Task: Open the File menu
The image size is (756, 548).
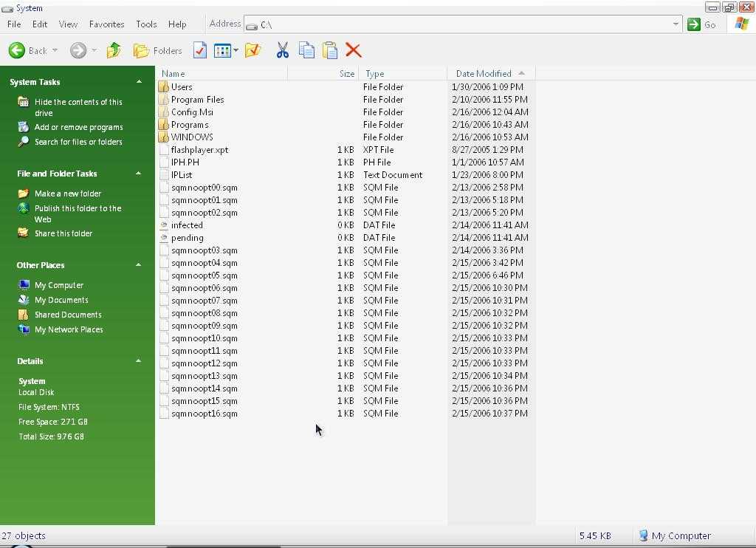Action: click(x=14, y=24)
